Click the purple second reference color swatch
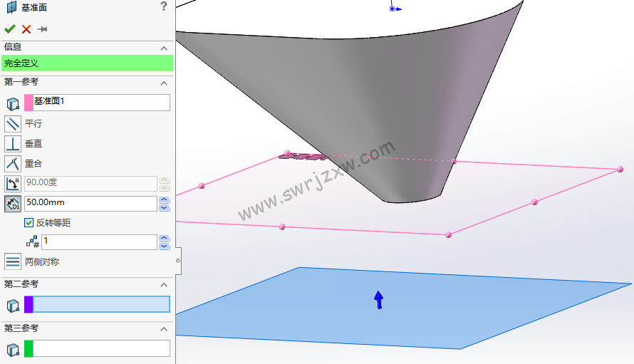 coord(28,304)
